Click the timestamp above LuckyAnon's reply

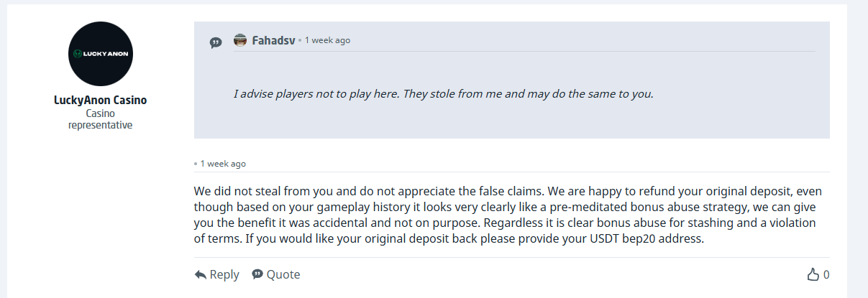(223, 164)
